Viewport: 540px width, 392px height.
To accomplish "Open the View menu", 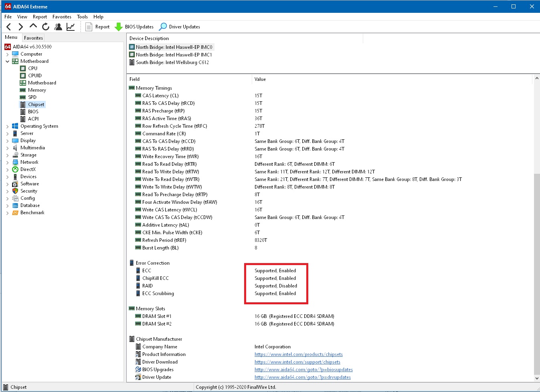I will pyautogui.click(x=22, y=17).
